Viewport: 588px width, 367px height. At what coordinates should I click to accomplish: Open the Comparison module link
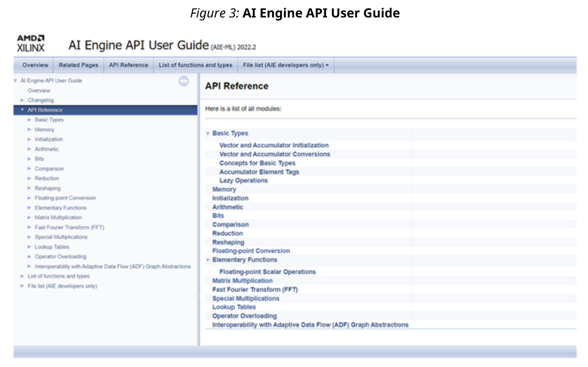(230, 224)
